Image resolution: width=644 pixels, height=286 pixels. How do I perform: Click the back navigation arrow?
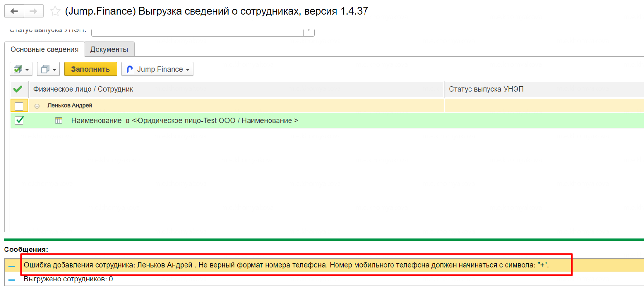point(14,11)
